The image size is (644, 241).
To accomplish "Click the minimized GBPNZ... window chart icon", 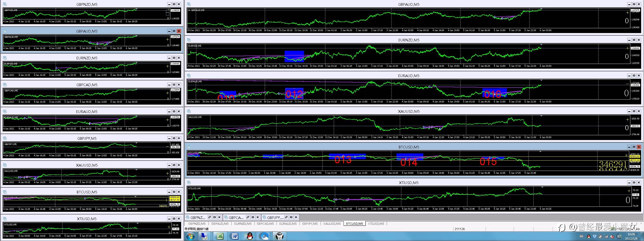I will click(188, 217).
